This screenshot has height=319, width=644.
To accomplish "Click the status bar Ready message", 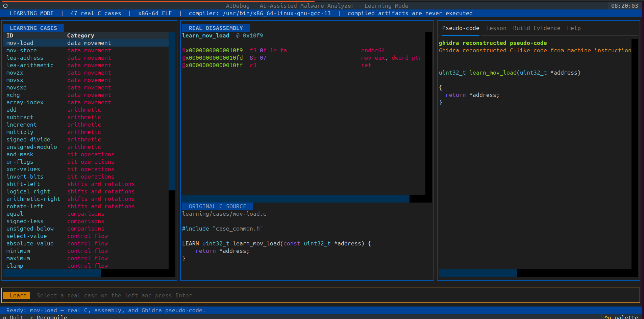I will [x=106, y=310].
